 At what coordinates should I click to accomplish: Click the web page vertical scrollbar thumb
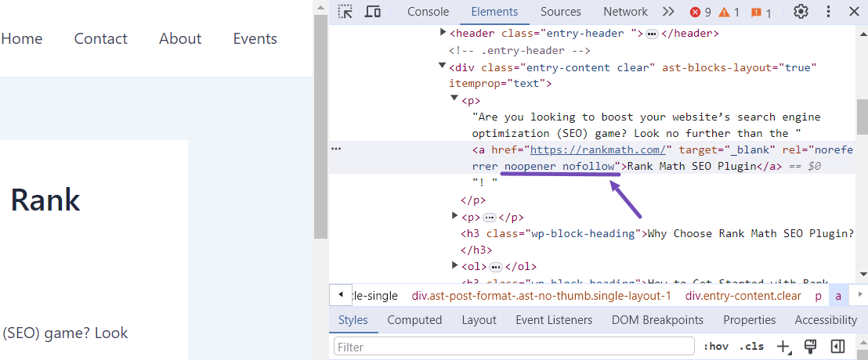(x=321, y=127)
